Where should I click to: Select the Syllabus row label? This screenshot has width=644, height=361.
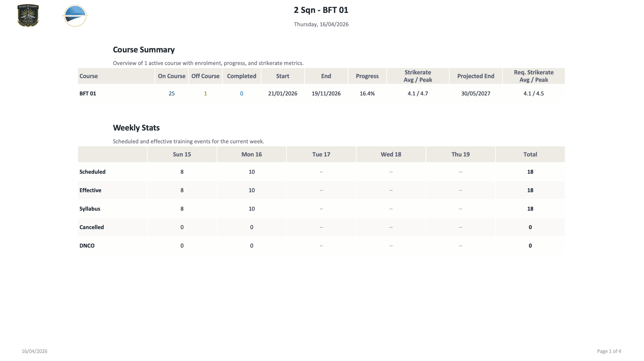[x=90, y=209]
